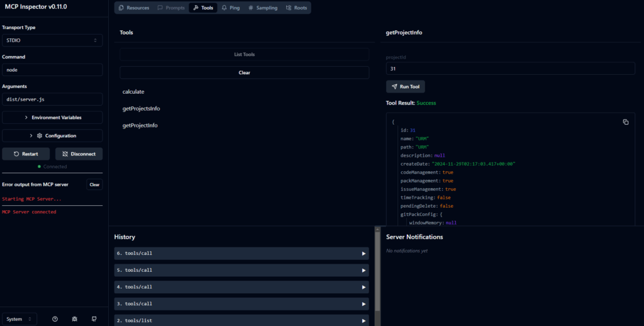The width and height of the screenshot is (644, 326).
Task: Click the timeTracking false value
Action: coord(443,198)
